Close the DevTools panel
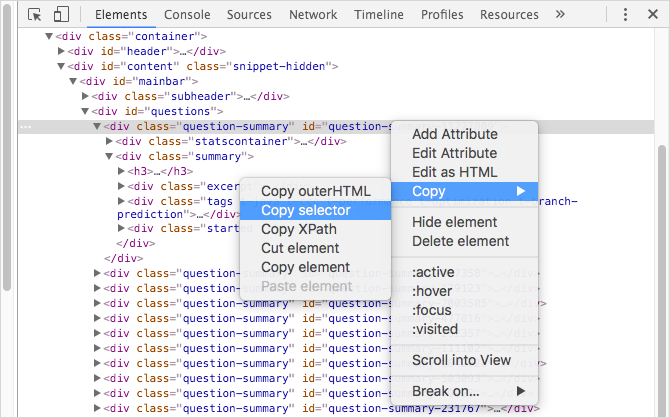670x418 pixels. [x=652, y=15]
